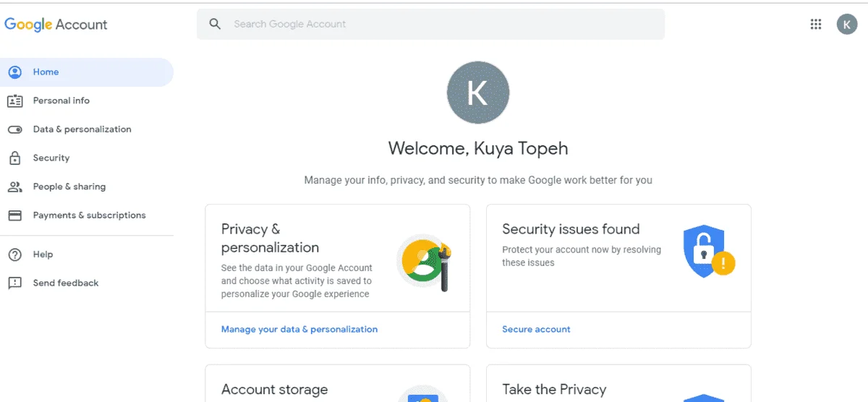Viewport: 868px width, 402px height.
Task: Click the 'See the data in your Google Account' text
Action: coord(297,281)
